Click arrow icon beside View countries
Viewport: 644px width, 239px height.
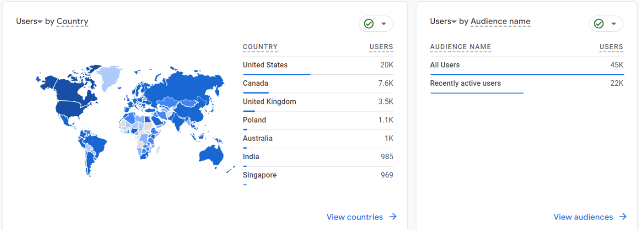(393, 217)
